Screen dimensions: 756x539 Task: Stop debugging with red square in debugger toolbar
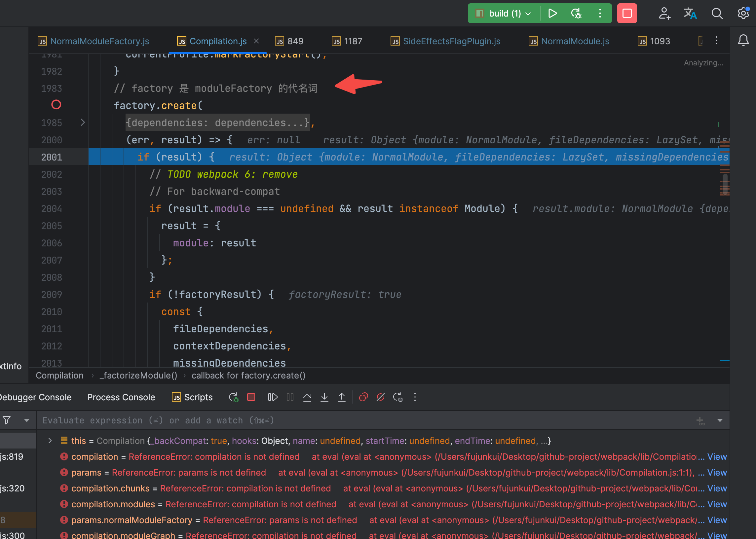pos(251,397)
